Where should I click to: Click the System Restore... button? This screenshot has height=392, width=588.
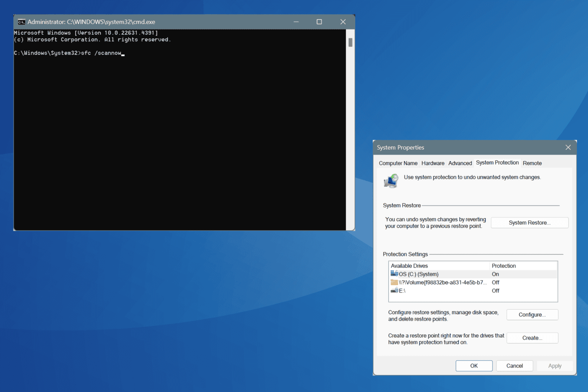[529, 223]
